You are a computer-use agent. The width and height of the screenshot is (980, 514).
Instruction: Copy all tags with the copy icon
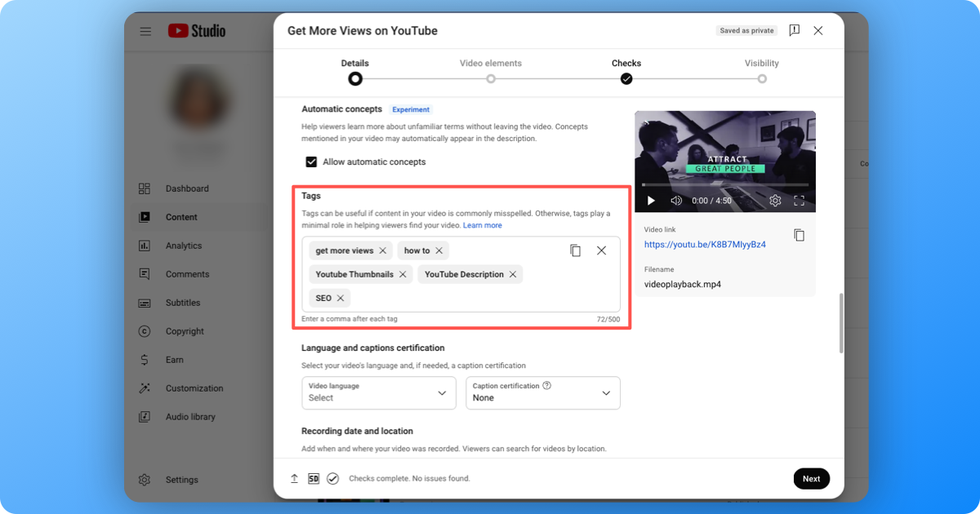pyautogui.click(x=576, y=250)
